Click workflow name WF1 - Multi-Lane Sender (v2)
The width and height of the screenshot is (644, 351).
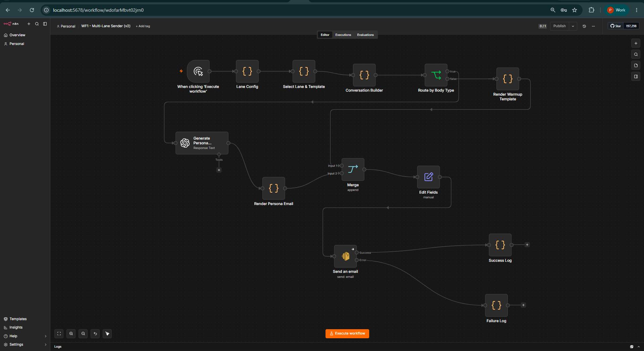[106, 26]
